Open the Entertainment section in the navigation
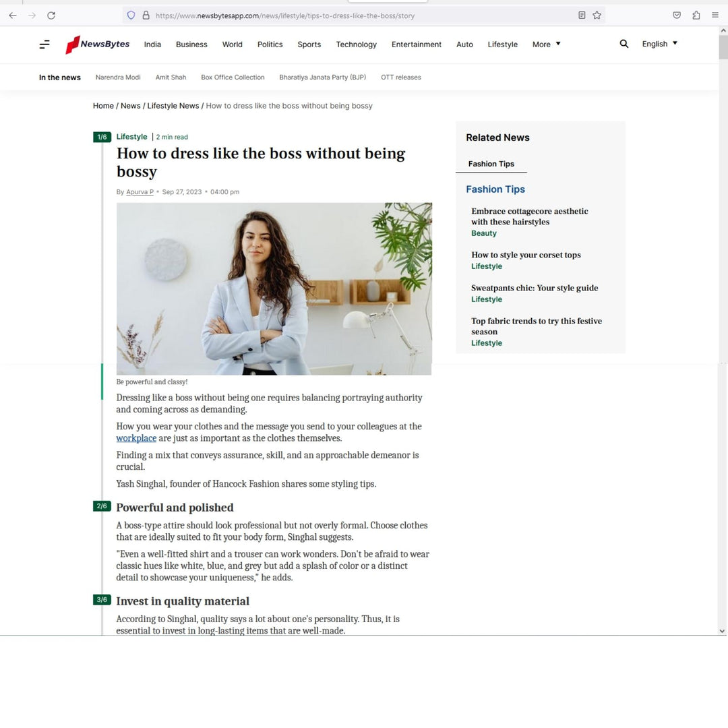This screenshot has height=728, width=728. click(x=416, y=44)
